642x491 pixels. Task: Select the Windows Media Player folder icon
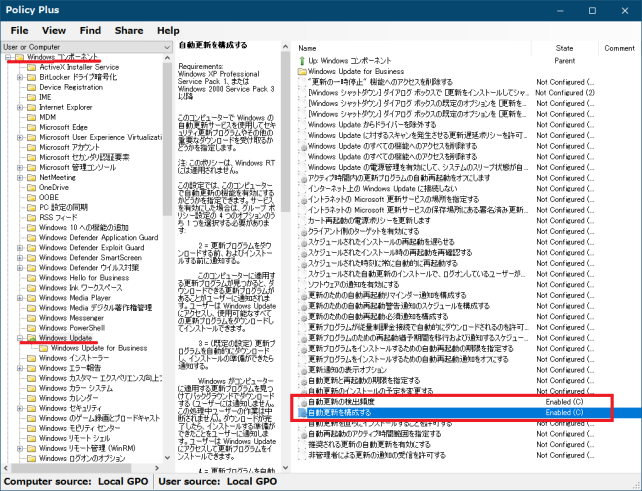coord(32,298)
